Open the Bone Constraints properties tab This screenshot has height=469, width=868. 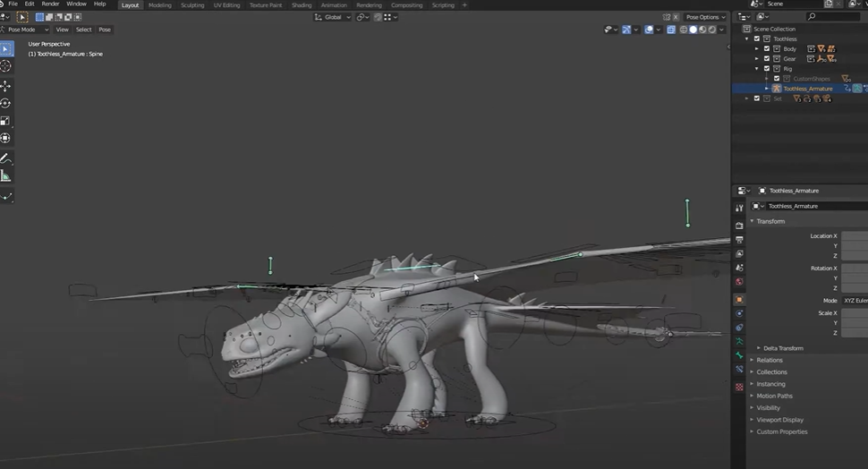tap(739, 369)
